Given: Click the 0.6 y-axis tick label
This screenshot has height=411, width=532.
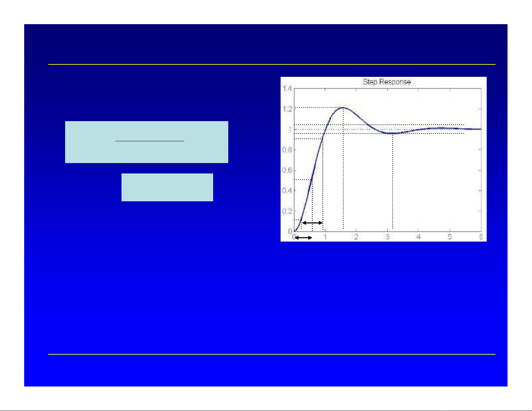Looking at the screenshot, I should (x=287, y=170).
